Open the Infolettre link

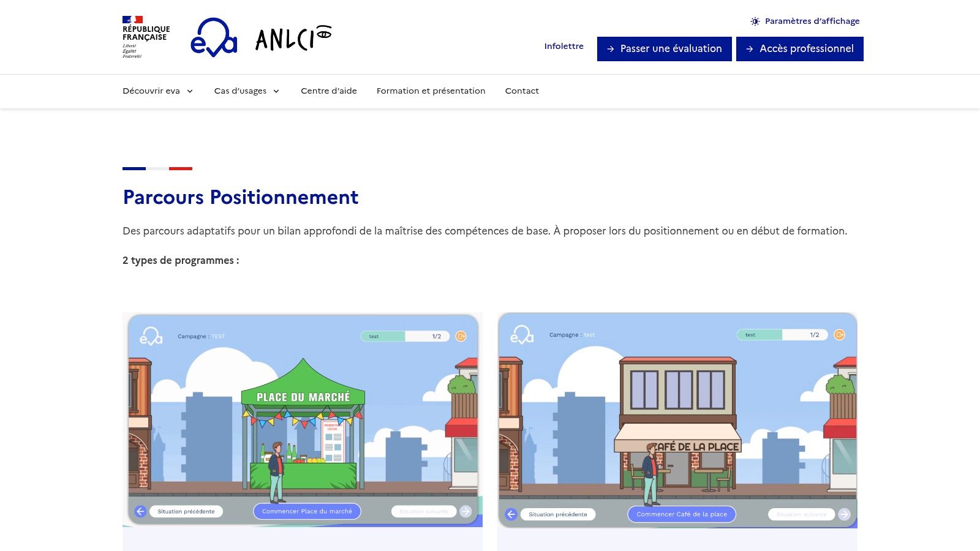coord(563,46)
